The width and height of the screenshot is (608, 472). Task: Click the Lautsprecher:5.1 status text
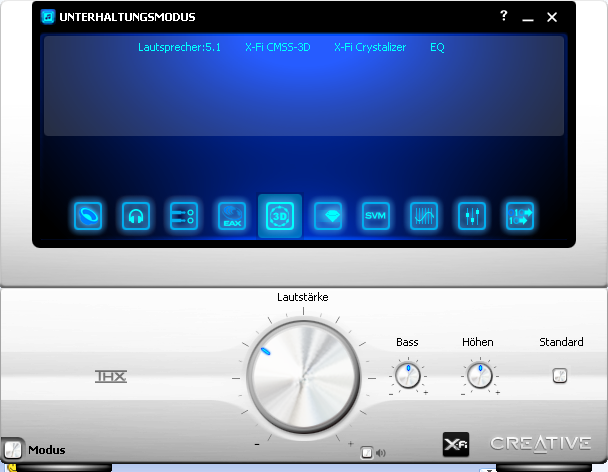179,47
